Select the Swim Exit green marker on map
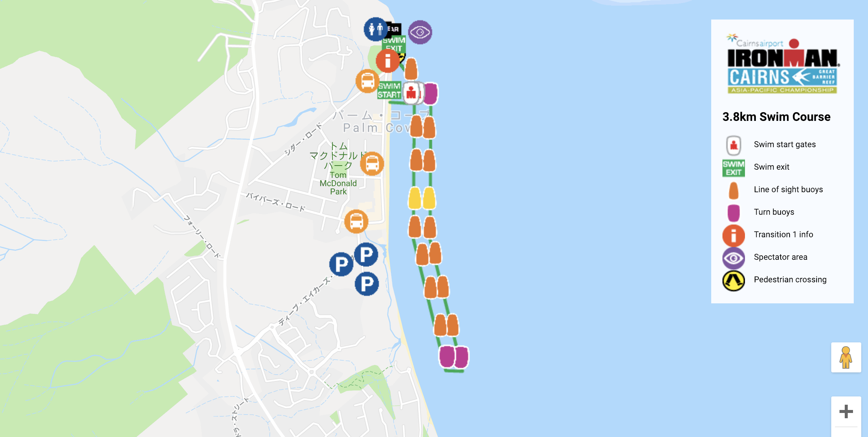This screenshot has width=868, height=437. coord(393,44)
